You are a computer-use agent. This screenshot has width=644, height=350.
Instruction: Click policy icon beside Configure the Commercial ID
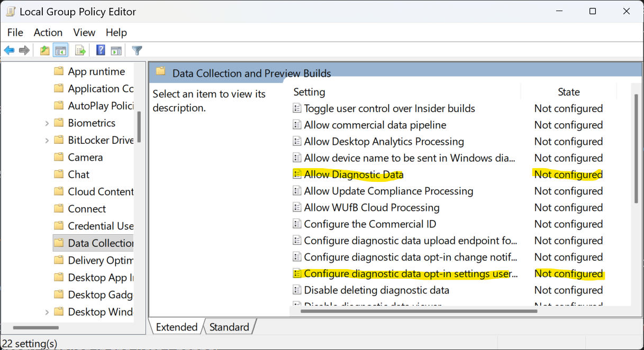pyautogui.click(x=297, y=224)
